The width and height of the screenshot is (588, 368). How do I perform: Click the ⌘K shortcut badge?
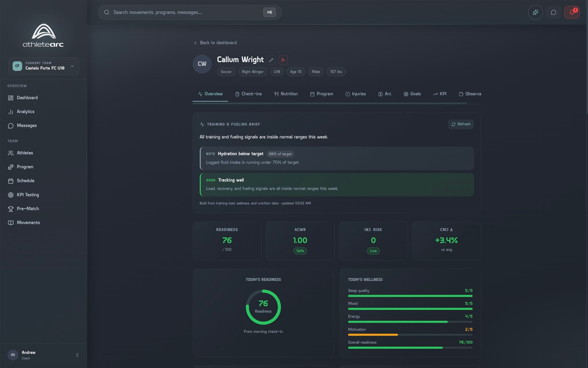click(x=269, y=12)
